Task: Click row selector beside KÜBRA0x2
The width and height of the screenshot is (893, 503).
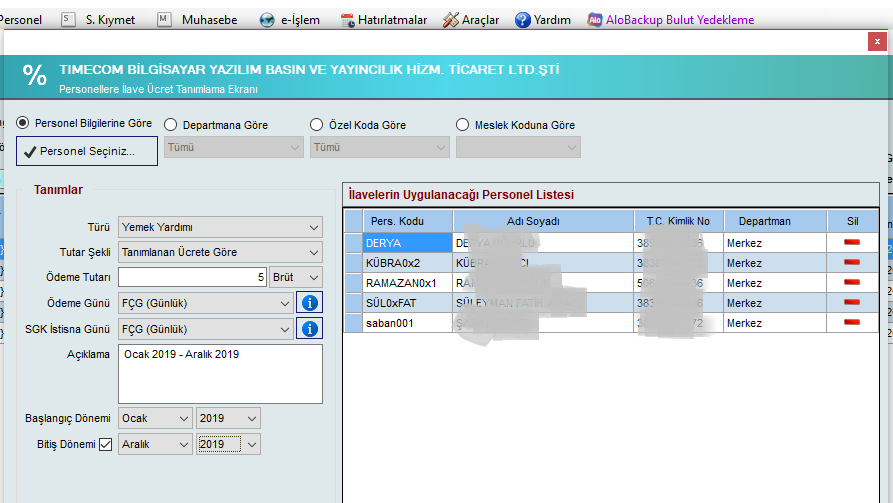Action: (353, 263)
